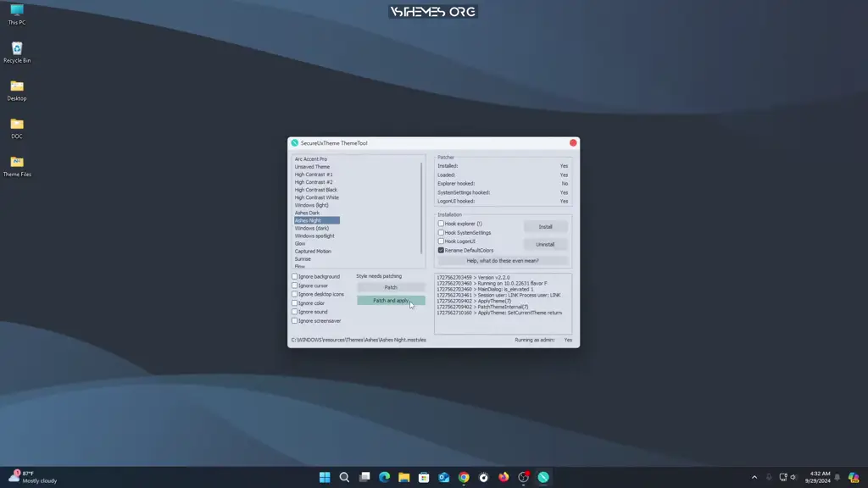Open This PC desktop icon
Image resolution: width=868 pixels, height=488 pixels.
tap(17, 14)
